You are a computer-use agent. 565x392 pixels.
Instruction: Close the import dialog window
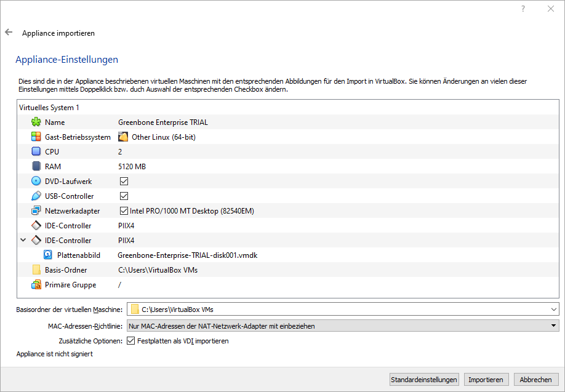point(551,9)
